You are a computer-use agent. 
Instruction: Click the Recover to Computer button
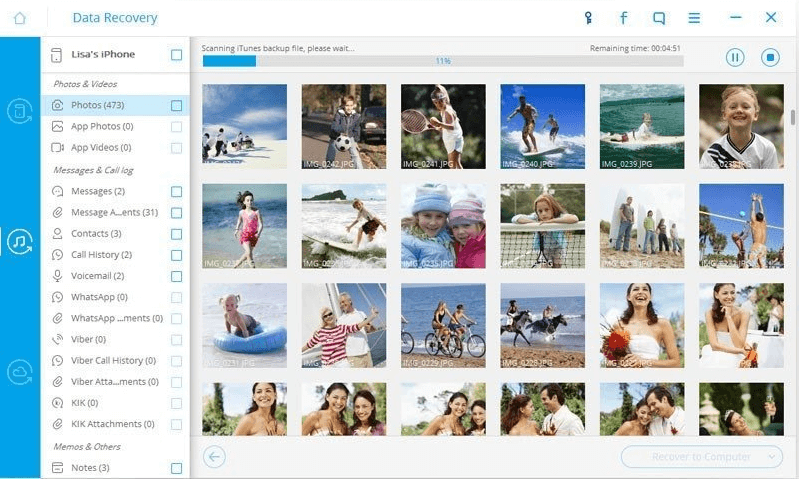[x=701, y=457]
